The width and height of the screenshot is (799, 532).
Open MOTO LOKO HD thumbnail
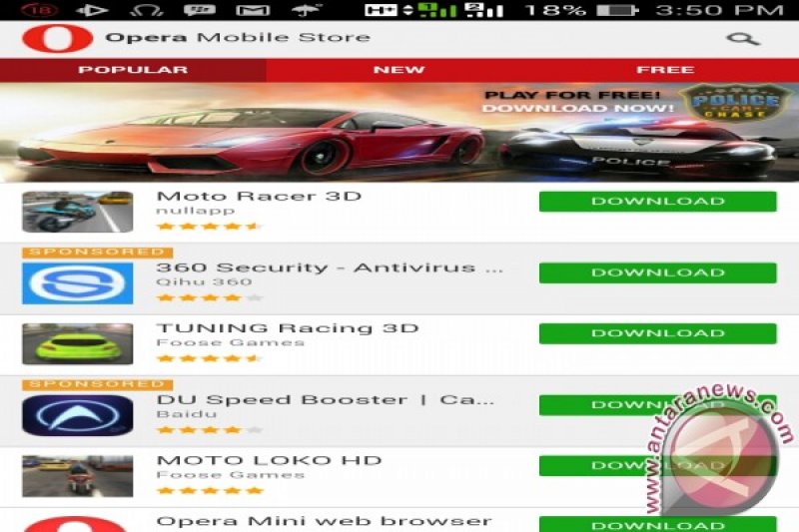tap(78, 476)
